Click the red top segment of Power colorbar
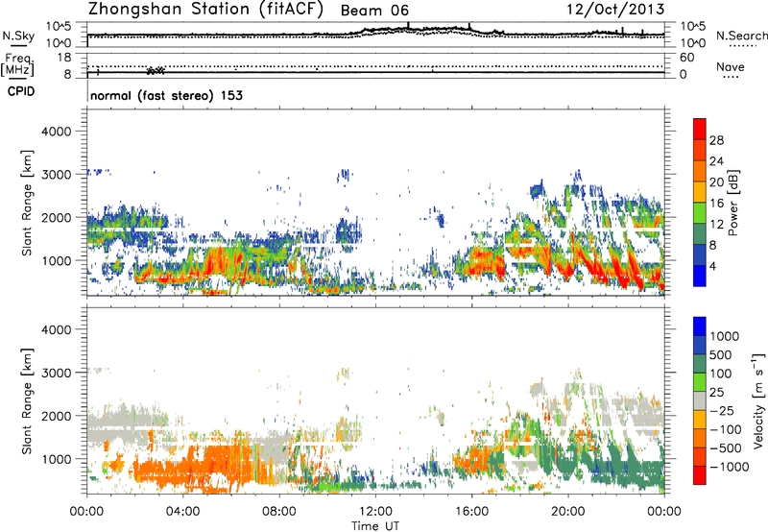Image resolution: width=768 pixels, height=532 pixels. pos(700,129)
